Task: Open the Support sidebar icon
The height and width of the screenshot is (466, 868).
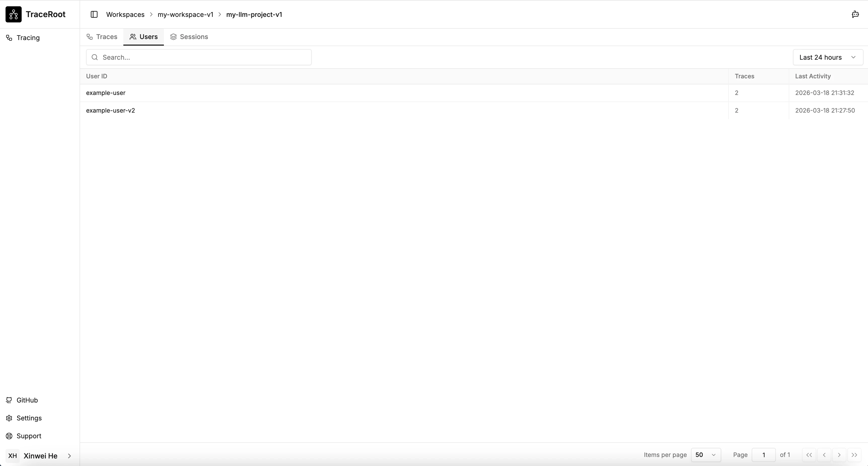Action: coord(9,436)
